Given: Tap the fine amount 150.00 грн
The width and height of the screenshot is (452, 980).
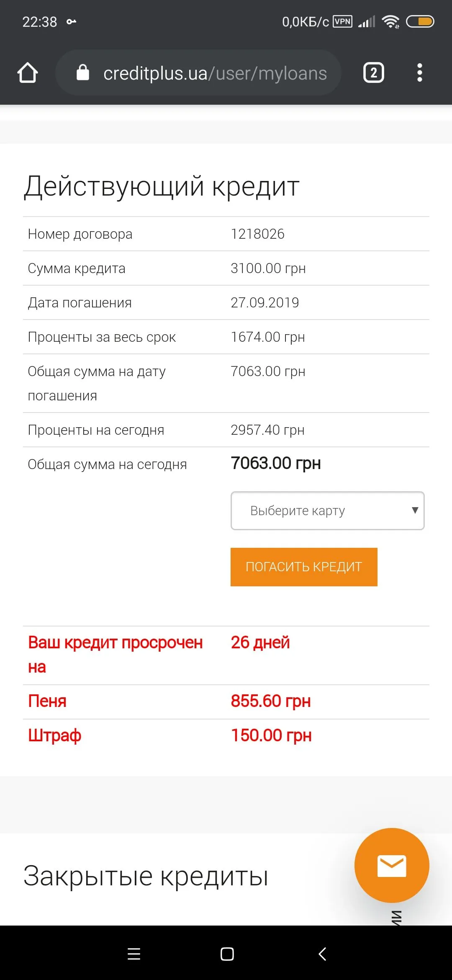Looking at the screenshot, I should pyautogui.click(x=271, y=735).
